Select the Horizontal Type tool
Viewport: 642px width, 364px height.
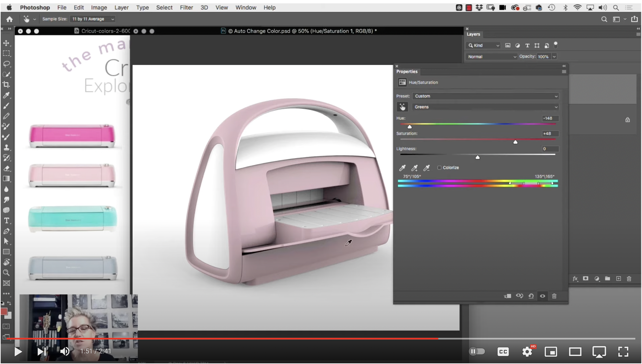click(6, 221)
